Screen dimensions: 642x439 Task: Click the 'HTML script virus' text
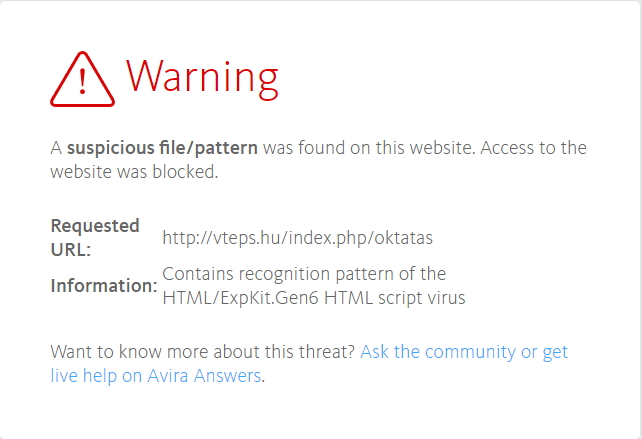point(395,298)
